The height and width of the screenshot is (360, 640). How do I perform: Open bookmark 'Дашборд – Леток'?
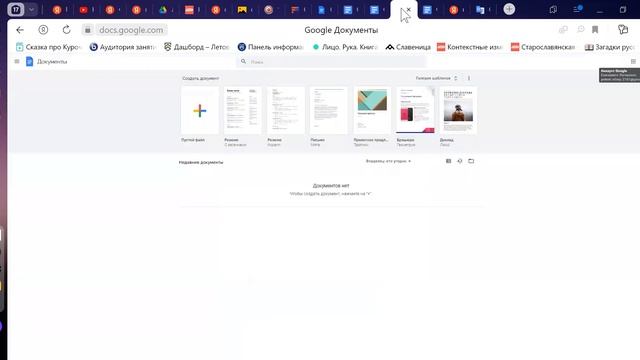[x=196, y=47]
